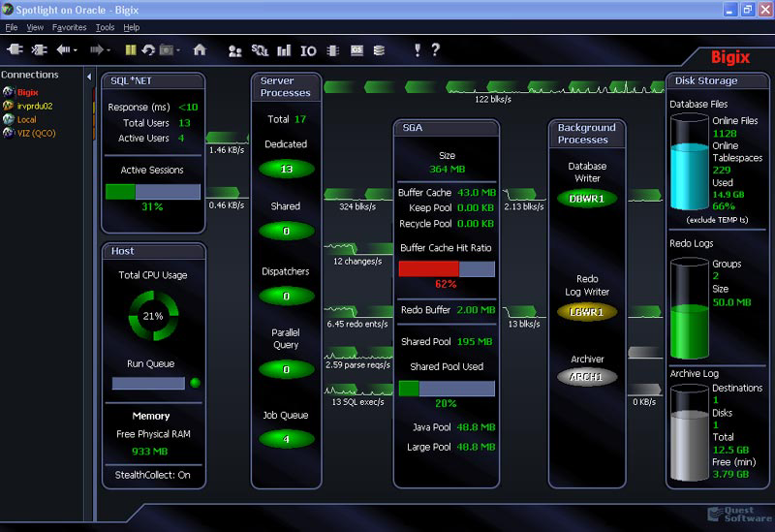Viewport: 775px width, 532px height.
Task: Click the Total Users 13 value
Action: [x=184, y=123]
